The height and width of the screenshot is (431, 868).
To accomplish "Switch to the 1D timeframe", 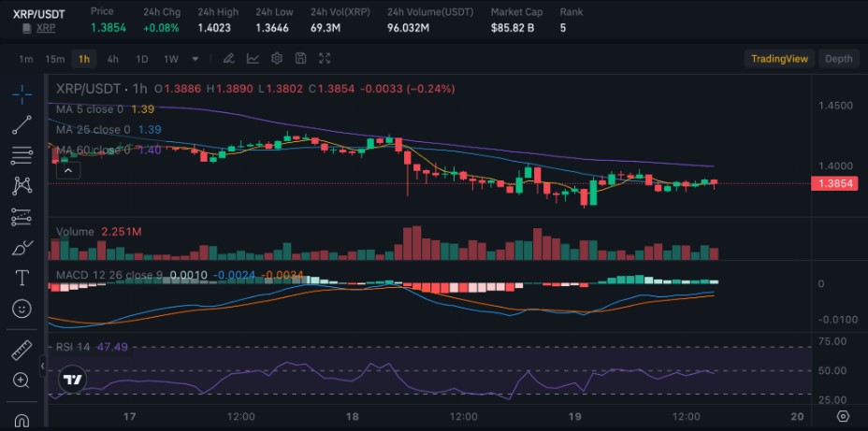I will coord(142,59).
